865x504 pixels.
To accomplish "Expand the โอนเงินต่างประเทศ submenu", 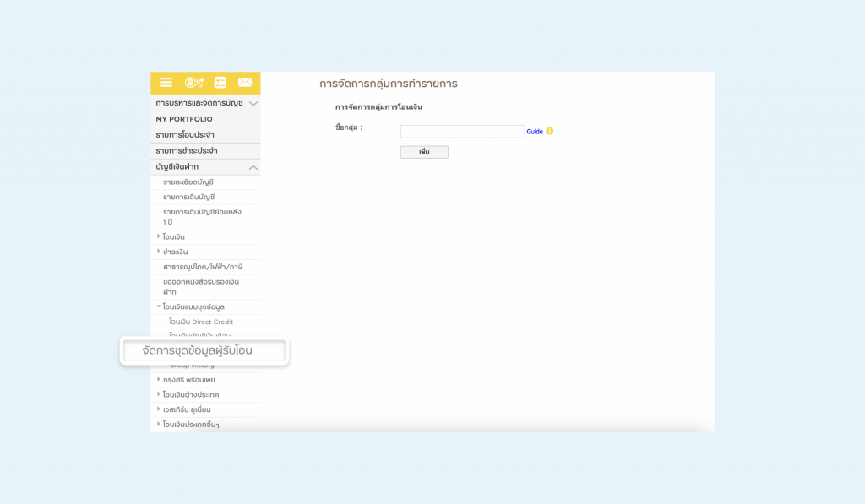I will (159, 394).
